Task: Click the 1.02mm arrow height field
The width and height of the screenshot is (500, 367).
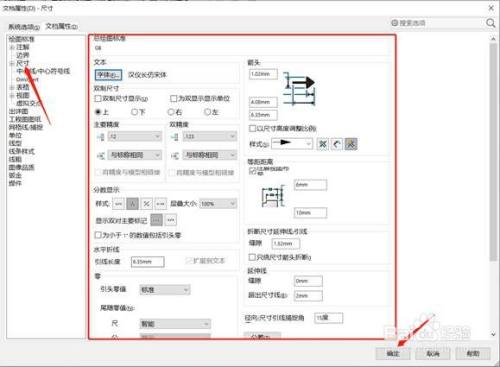Action: click(x=263, y=74)
